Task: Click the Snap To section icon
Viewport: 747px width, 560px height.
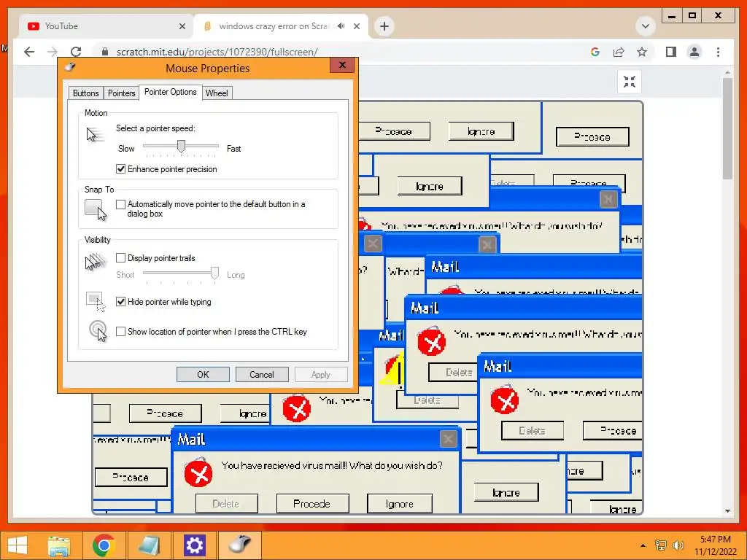Action: [x=96, y=210]
